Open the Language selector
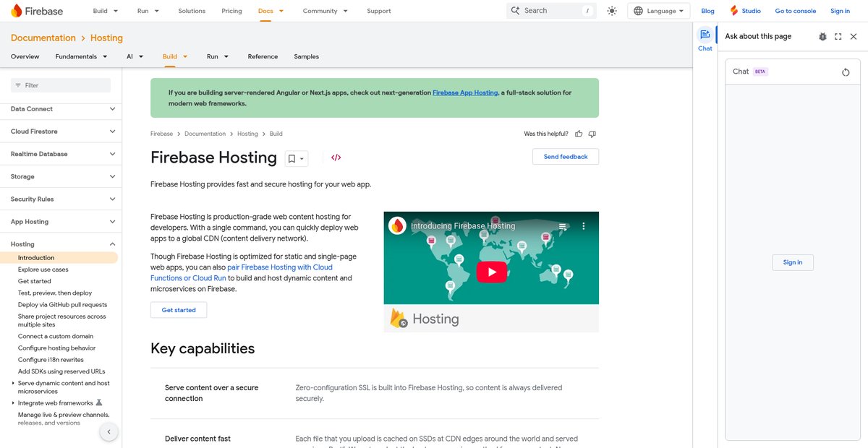Viewport: 868px width, 448px height. click(659, 11)
